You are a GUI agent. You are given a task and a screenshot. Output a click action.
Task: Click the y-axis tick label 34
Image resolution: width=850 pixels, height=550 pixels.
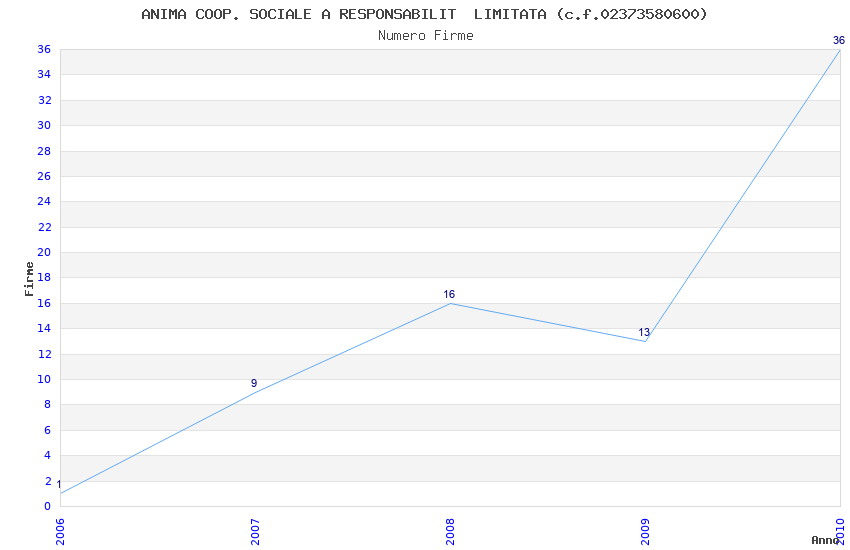tap(44, 75)
